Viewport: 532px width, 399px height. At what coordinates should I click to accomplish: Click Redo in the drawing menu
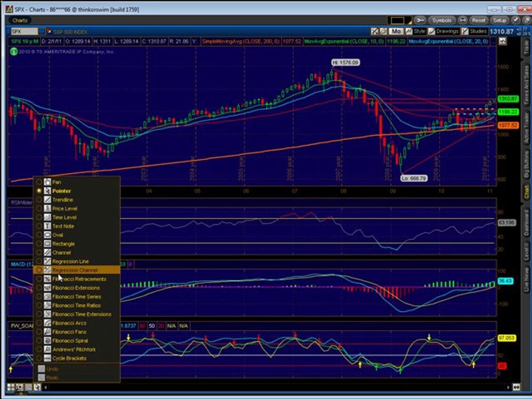[x=76, y=377]
